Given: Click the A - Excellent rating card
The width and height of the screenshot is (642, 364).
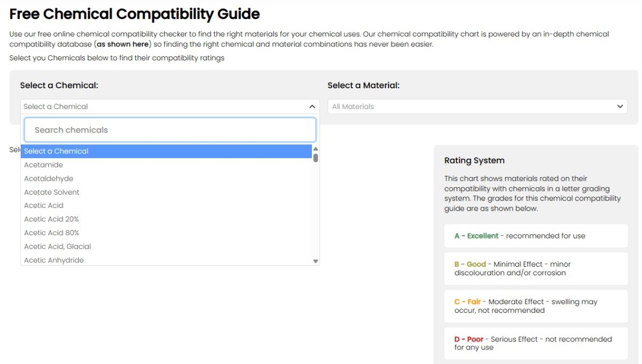Looking at the screenshot, I should 536,236.
